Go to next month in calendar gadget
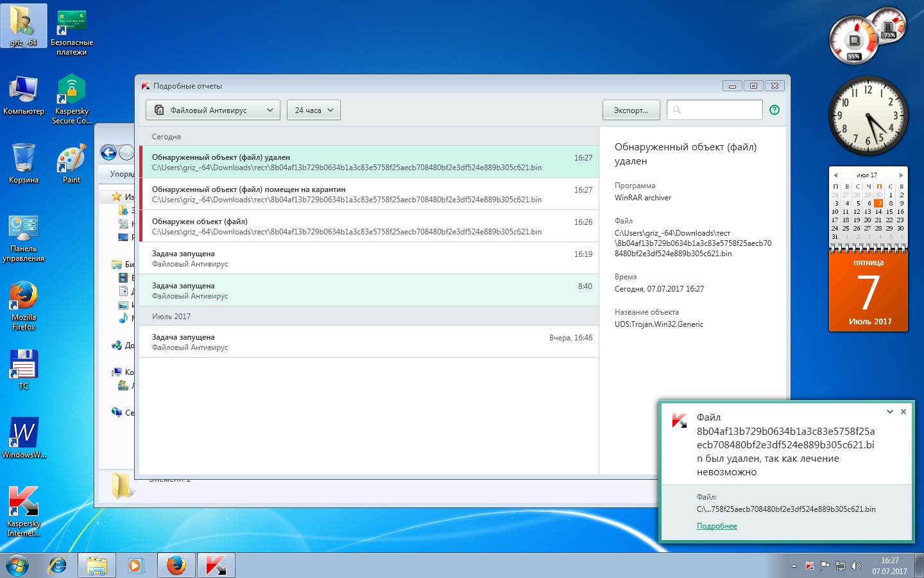Viewport: 924px width, 578px height. pyautogui.click(x=901, y=175)
